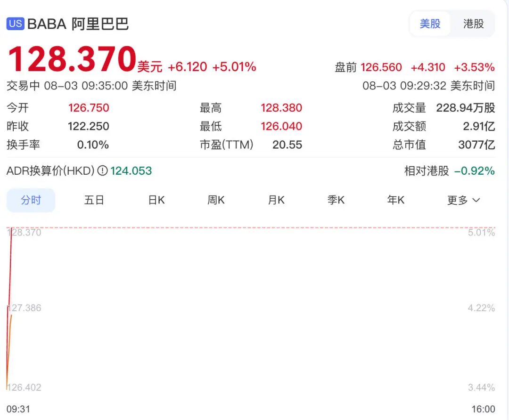509x420 pixels.
Task: Toggle to 美股 market view
Action: (430, 24)
